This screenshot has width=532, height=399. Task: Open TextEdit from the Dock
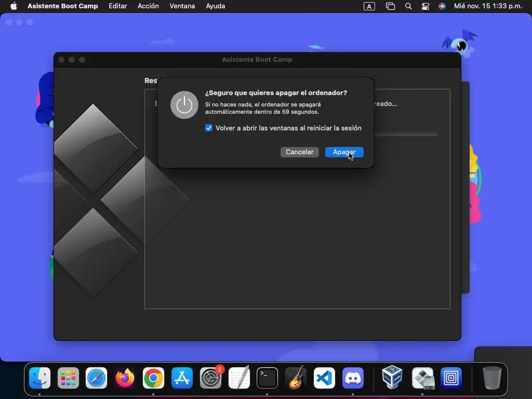click(x=239, y=378)
